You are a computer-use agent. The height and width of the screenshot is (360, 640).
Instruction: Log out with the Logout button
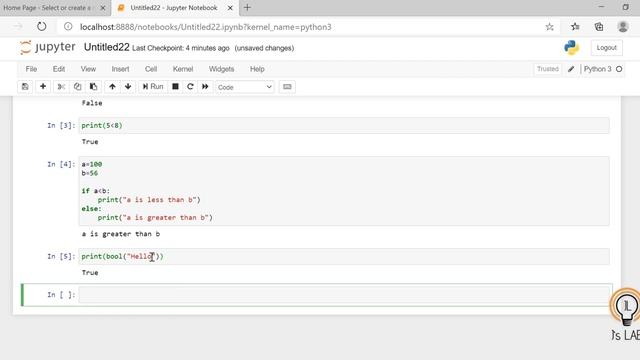(607, 48)
